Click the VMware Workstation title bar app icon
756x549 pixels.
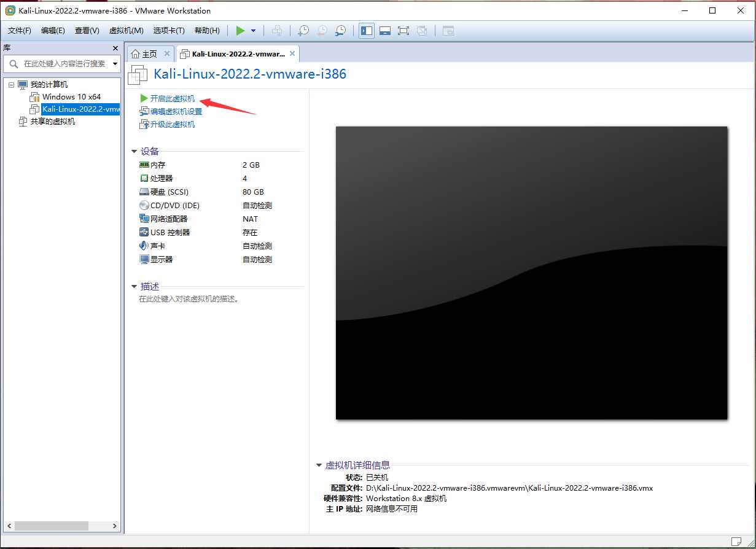pyautogui.click(x=10, y=10)
